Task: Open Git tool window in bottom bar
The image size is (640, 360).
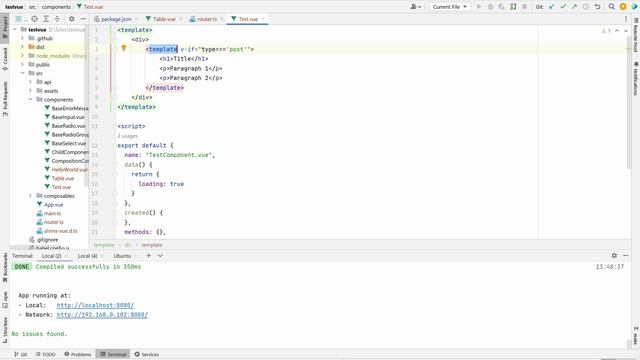Action: [20, 354]
